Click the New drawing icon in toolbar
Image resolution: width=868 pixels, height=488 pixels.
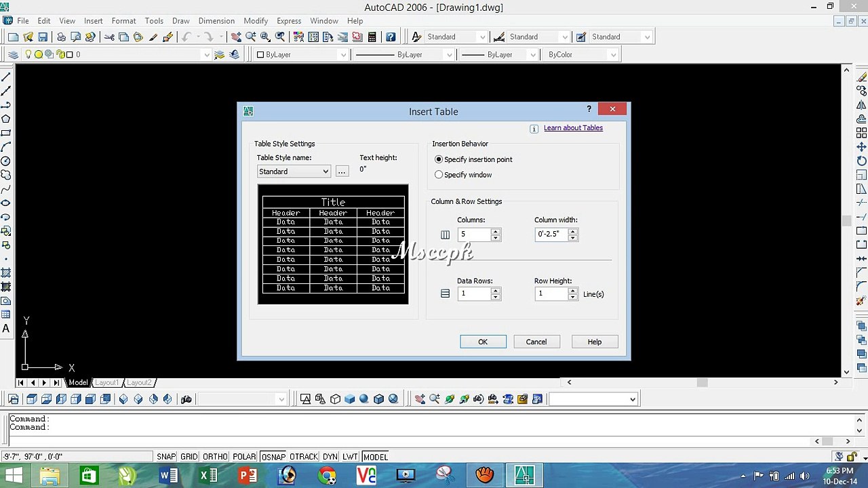coord(14,37)
